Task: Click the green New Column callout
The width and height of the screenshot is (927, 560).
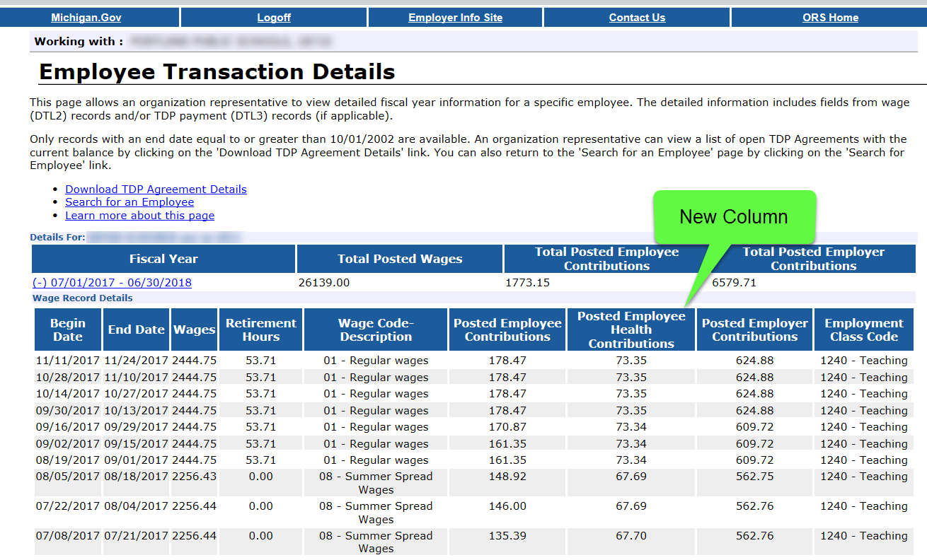Action: click(x=733, y=217)
